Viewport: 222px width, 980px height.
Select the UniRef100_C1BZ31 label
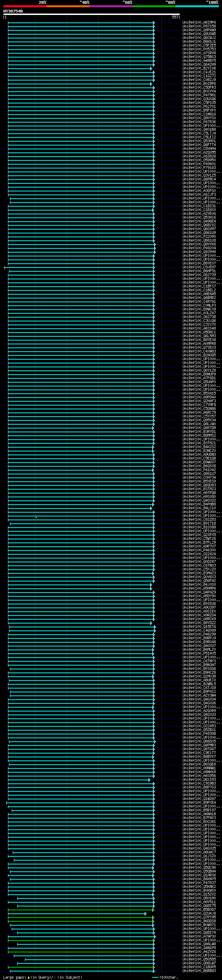click(199, 206)
